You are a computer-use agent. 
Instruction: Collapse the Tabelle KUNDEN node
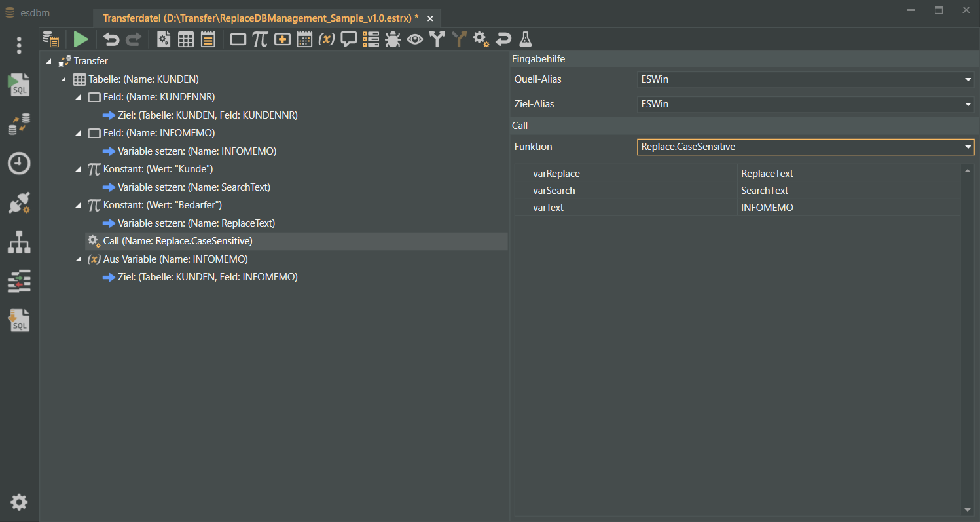(x=64, y=79)
